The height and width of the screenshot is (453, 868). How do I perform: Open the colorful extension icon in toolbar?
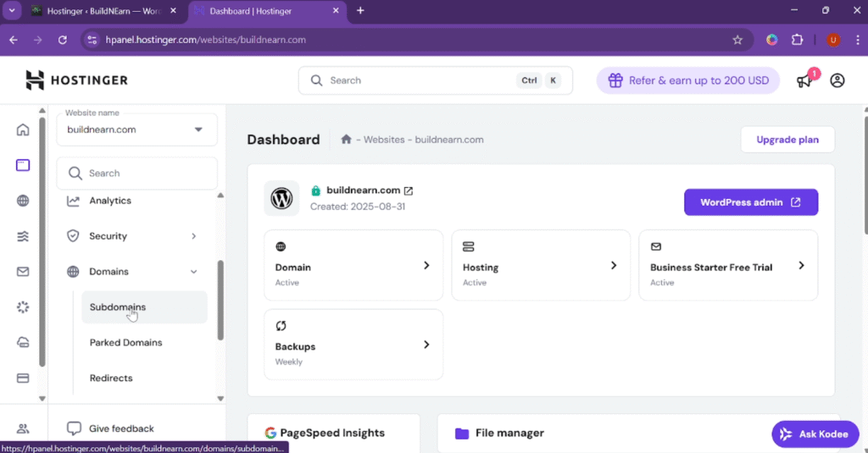[x=771, y=40]
